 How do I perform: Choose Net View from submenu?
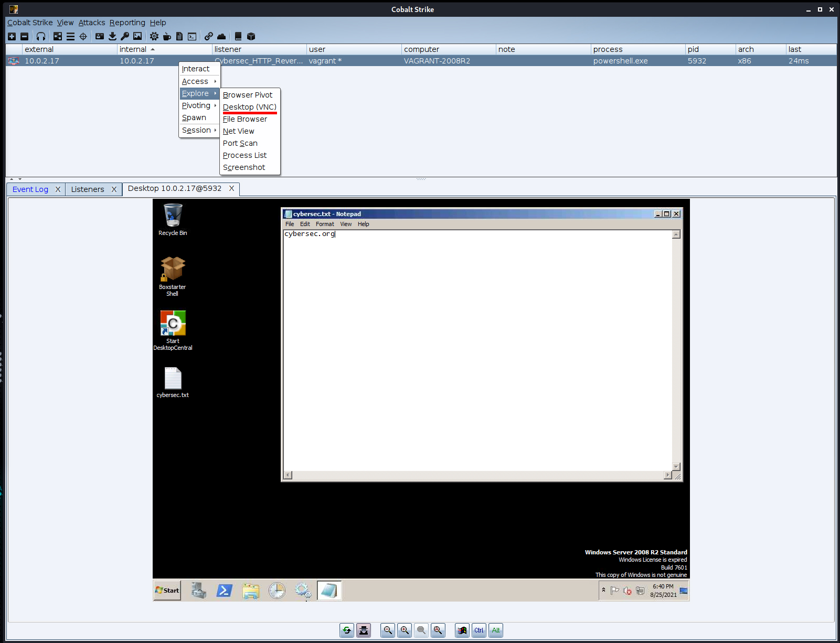tap(250, 131)
